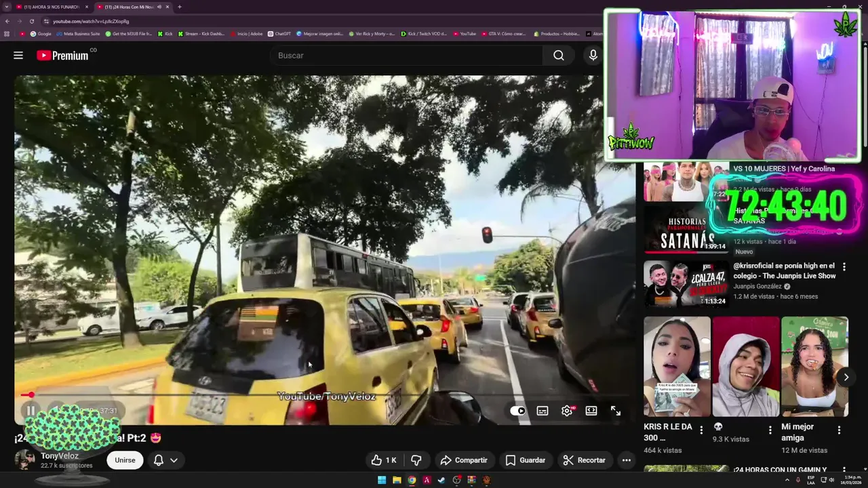Open the Mejorar imagen online bookmark
This screenshot has height=488, width=868.
pos(320,34)
